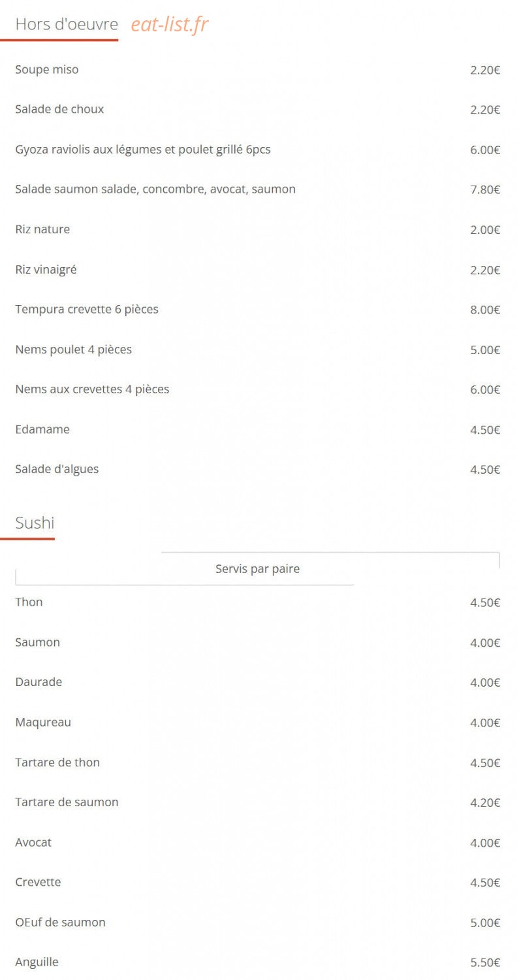Choose the Daurade sushi item

tap(39, 682)
